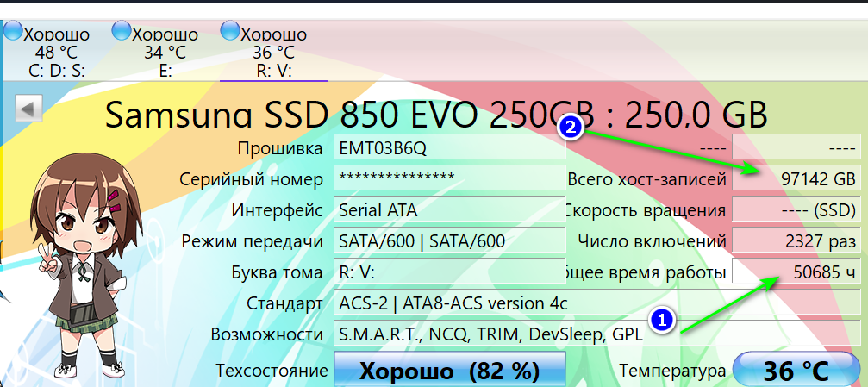
Task: Click the Температура label
Action: click(x=672, y=370)
